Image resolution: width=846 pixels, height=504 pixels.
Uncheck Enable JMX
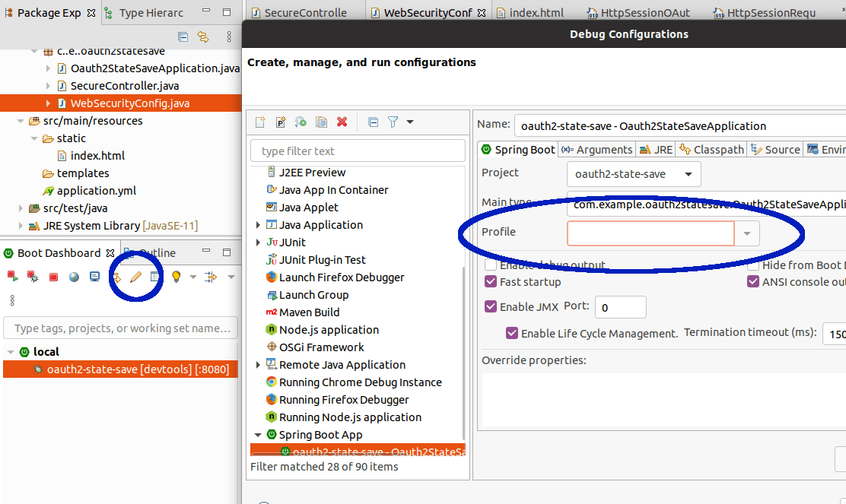491,306
